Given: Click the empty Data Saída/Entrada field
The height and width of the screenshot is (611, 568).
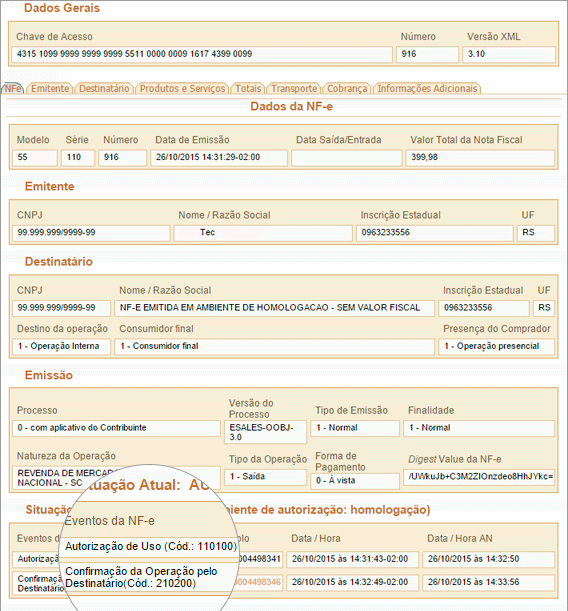Looking at the screenshot, I should point(346,158).
